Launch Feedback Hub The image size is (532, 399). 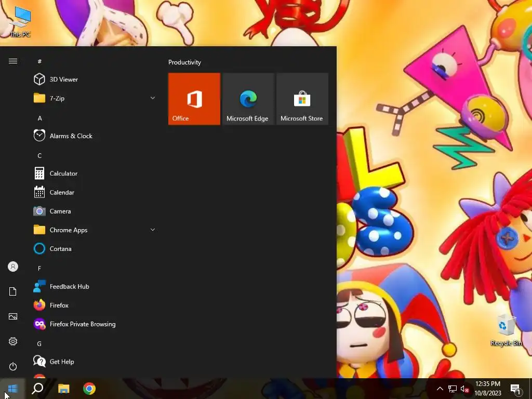click(x=95, y=286)
